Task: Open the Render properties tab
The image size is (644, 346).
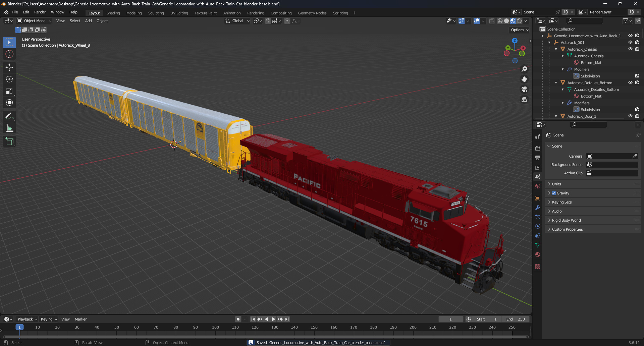Action: [538, 149]
